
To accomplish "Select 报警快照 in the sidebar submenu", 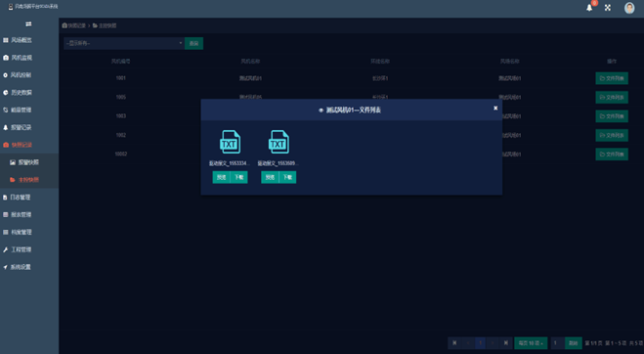I will tap(29, 162).
